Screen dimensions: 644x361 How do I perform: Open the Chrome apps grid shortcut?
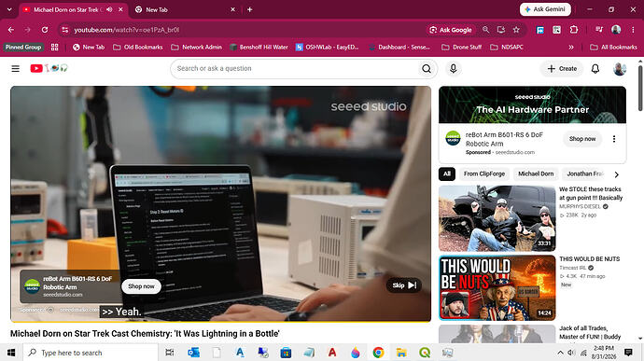(55, 48)
